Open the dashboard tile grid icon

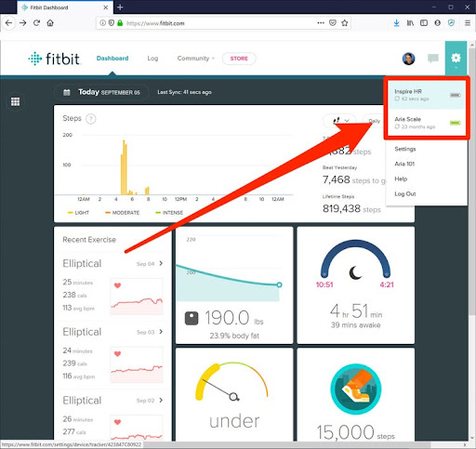(x=15, y=101)
